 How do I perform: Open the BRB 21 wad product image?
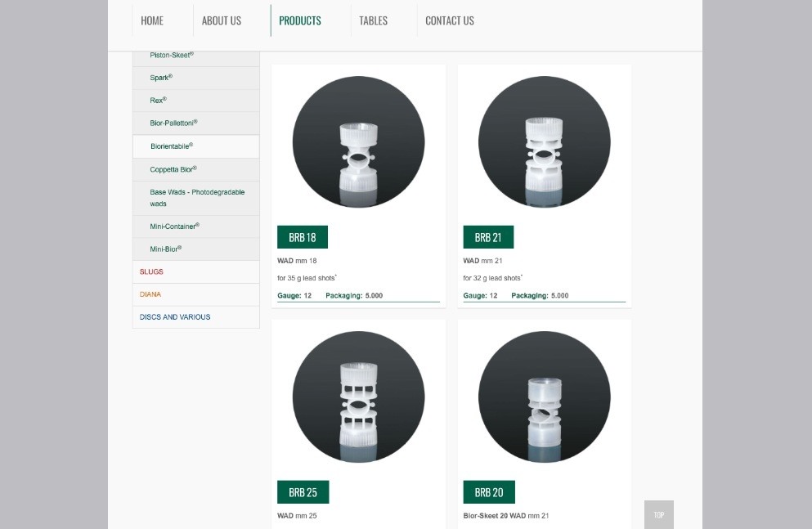click(x=544, y=142)
